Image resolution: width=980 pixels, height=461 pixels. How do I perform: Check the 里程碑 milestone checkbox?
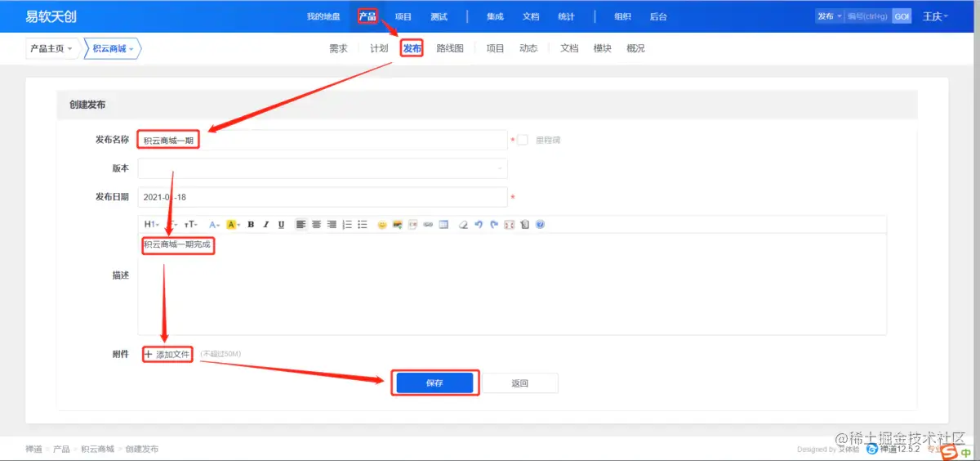tap(523, 140)
